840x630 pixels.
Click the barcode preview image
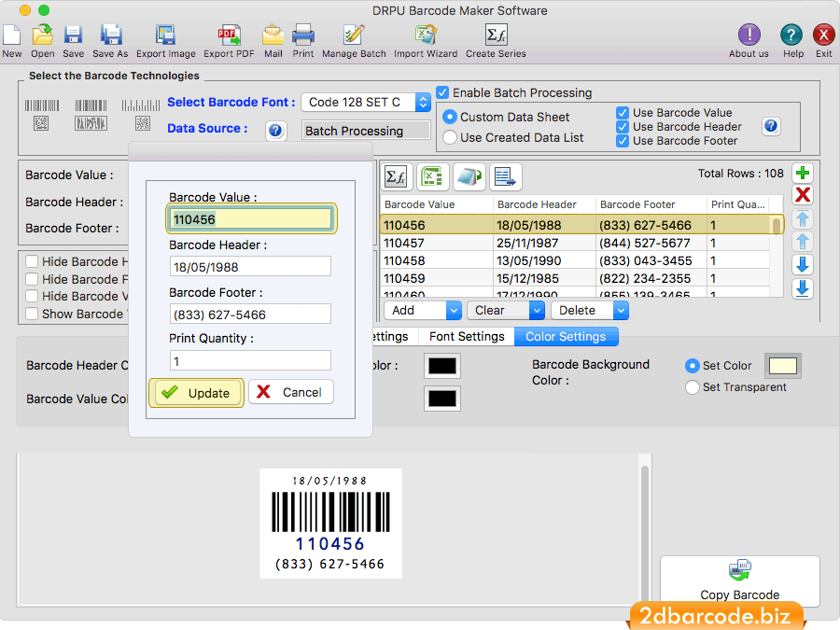click(330, 524)
